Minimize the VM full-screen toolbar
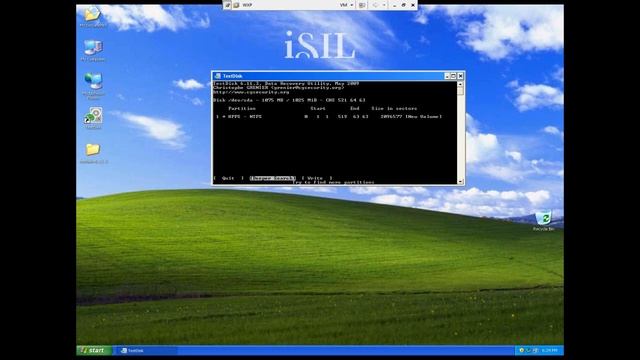The image size is (640, 360). tap(394, 5)
